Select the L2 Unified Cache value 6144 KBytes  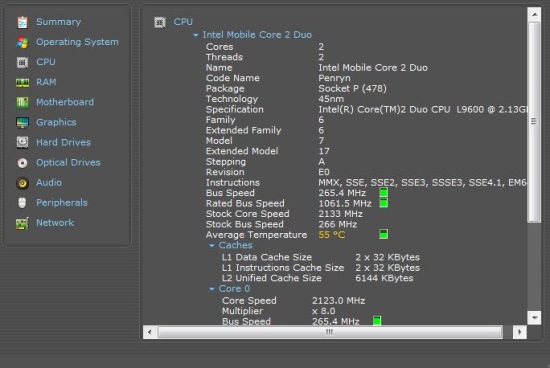[x=384, y=278]
